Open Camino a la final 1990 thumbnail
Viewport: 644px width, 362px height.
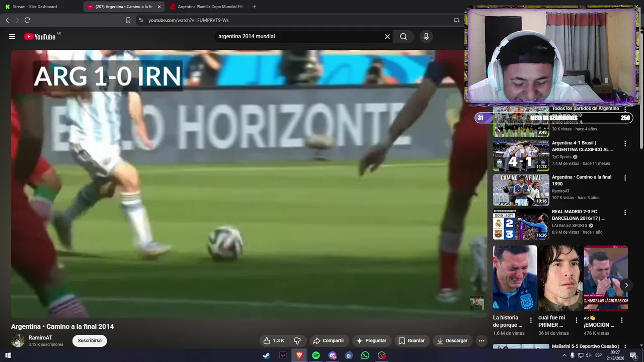pos(521,190)
